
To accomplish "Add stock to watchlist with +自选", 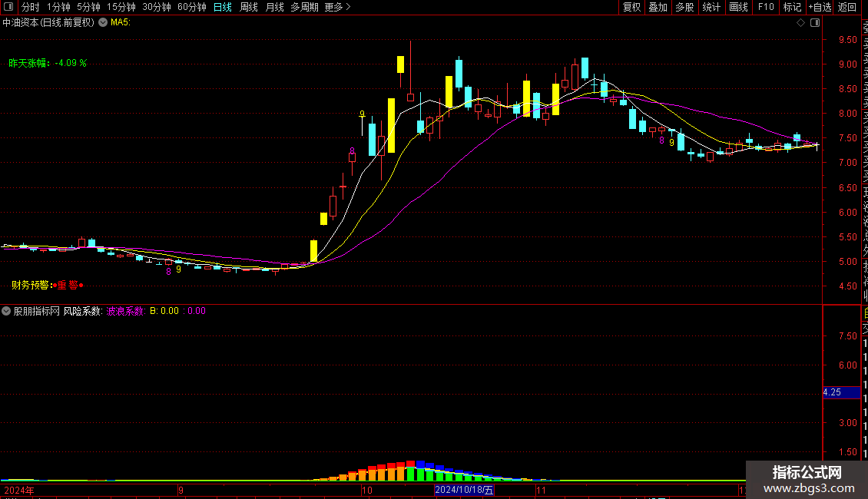I will tap(820, 7).
